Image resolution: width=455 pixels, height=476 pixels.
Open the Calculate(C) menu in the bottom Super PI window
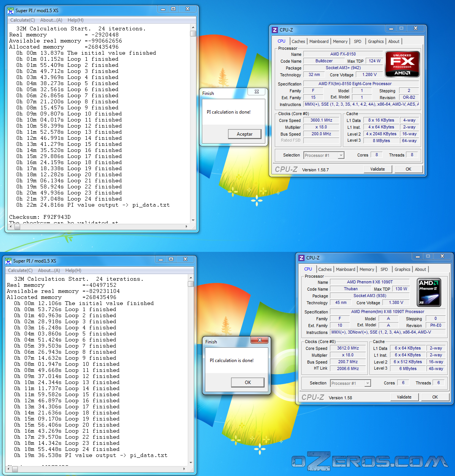[x=20, y=270]
